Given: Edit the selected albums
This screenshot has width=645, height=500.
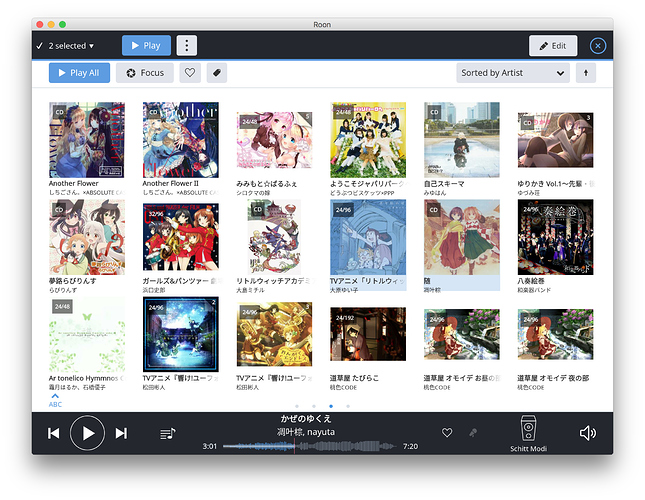Looking at the screenshot, I should tap(553, 46).
